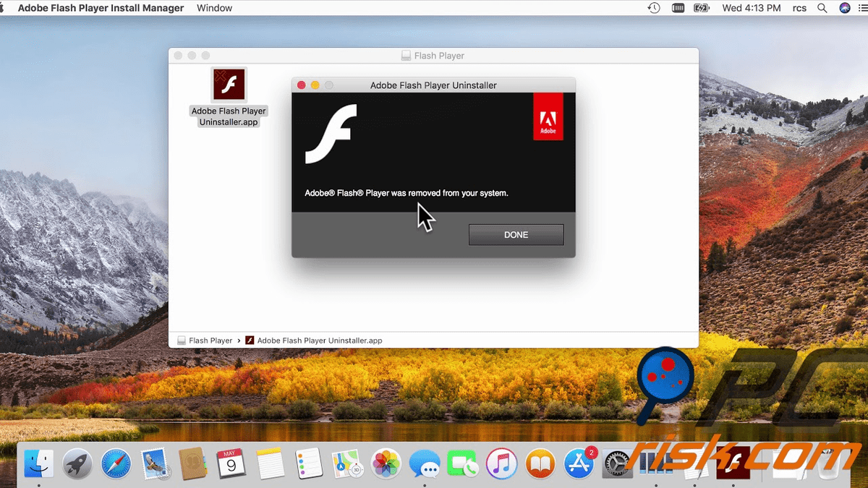Expand the Flash Player breadcrumb in the path bar
The width and height of the screenshot is (868, 488).
click(210, 340)
